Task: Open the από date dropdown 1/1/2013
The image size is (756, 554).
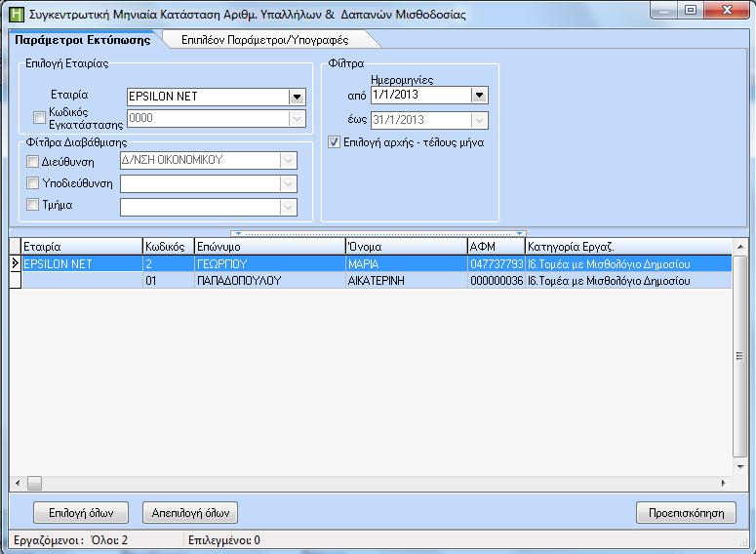Action: (479, 95)
